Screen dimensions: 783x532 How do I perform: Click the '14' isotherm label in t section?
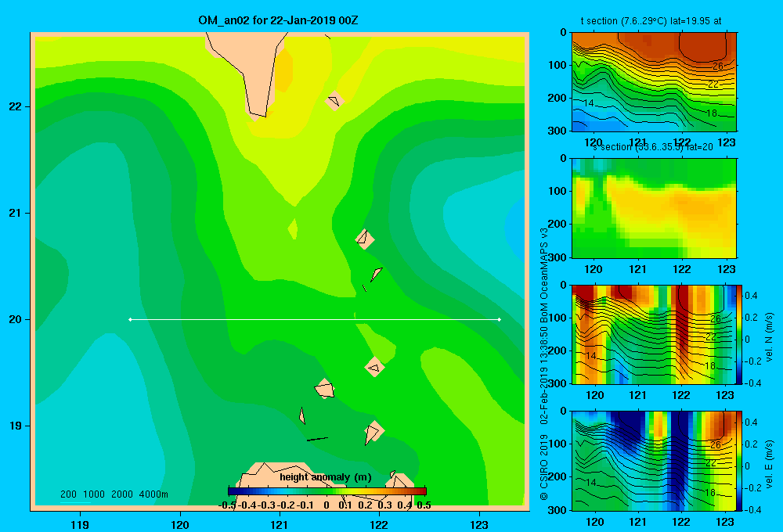pyautogui.click(x=589, y=103)
